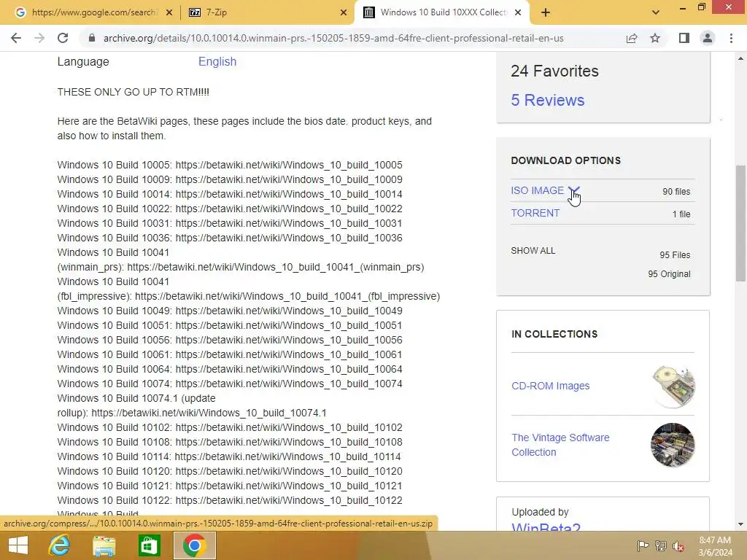Viewport: 747px width, 560px height.
Task: Click the 'Language' metadata label
Action: click(x=83, y=61)
